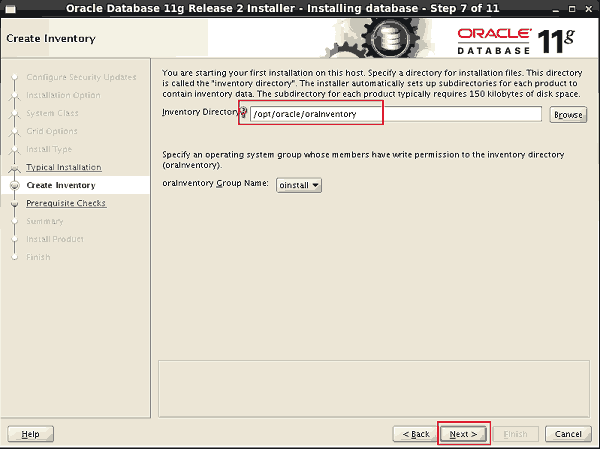
Task: Click the Grid Options step
Action: coord(52,131)
